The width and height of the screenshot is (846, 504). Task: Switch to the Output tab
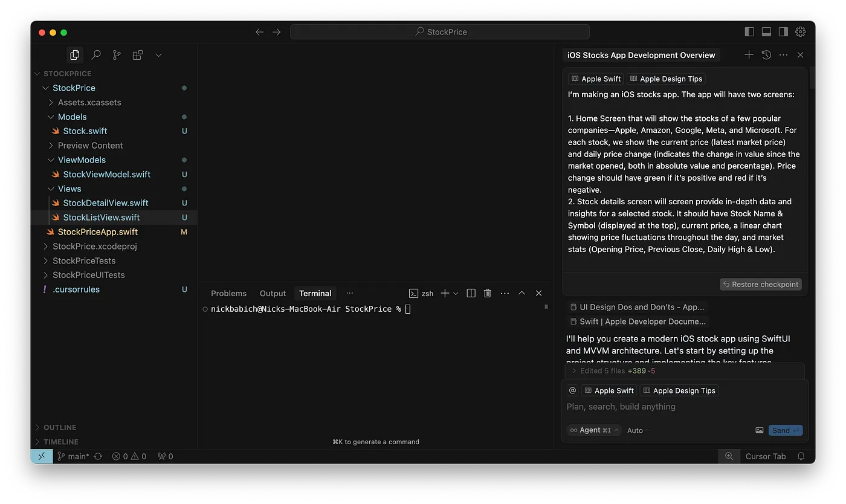tap(273, 293)
